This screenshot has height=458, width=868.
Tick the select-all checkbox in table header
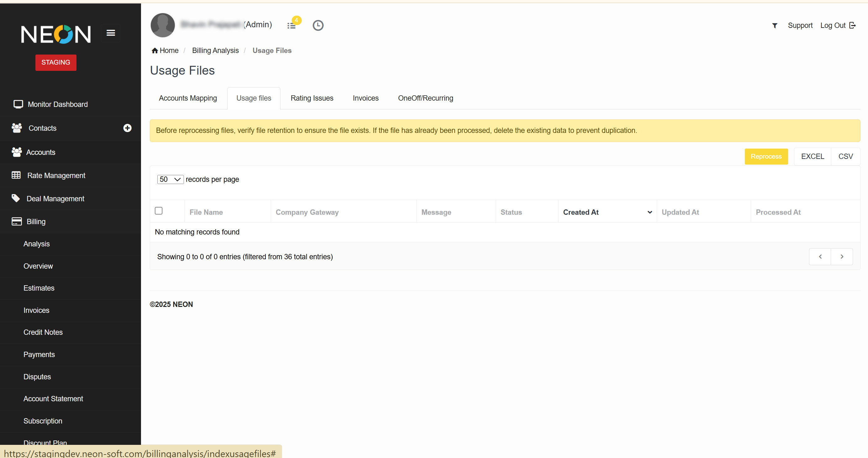[x=158, y=211]
